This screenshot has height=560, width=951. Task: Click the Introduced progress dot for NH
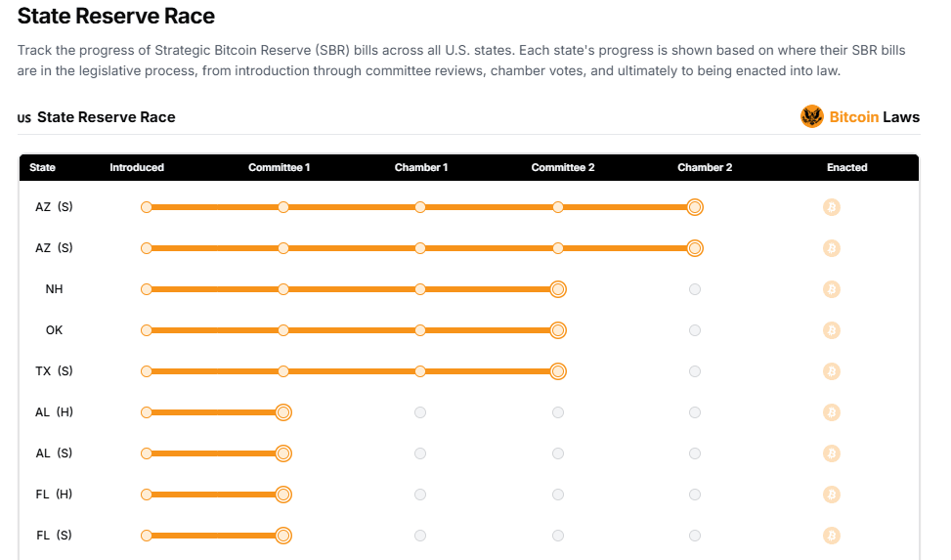(x=147, y=289)
